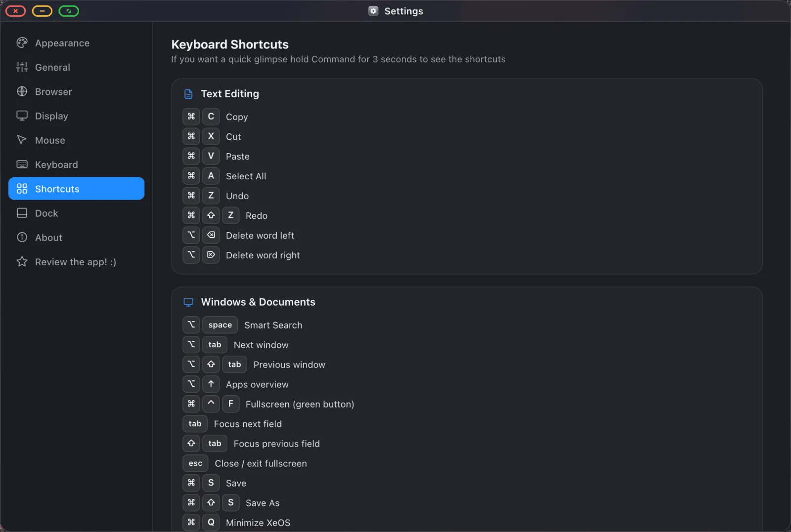Screen dimensions: 791x532
Task: Click the Fullscreen (green button) label
Action: coord(300,404)
